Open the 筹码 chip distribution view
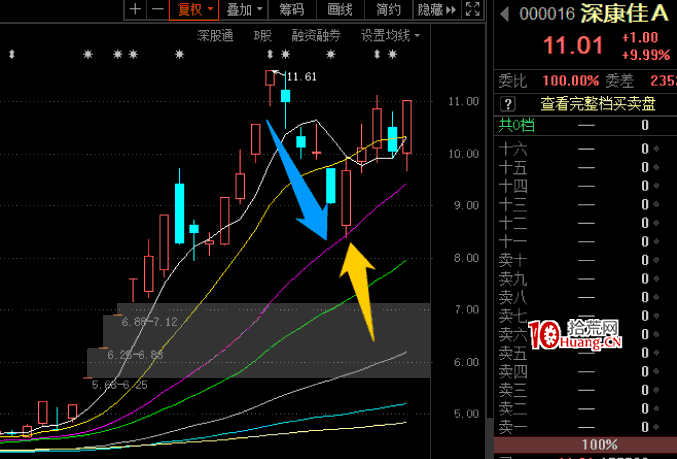Viewport: 677px width, 459px height. (292, 9)
